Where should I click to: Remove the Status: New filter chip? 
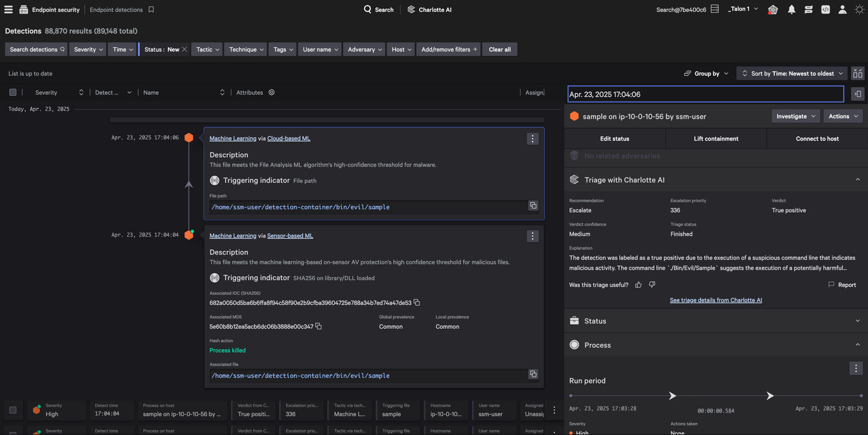click(184, 49)
